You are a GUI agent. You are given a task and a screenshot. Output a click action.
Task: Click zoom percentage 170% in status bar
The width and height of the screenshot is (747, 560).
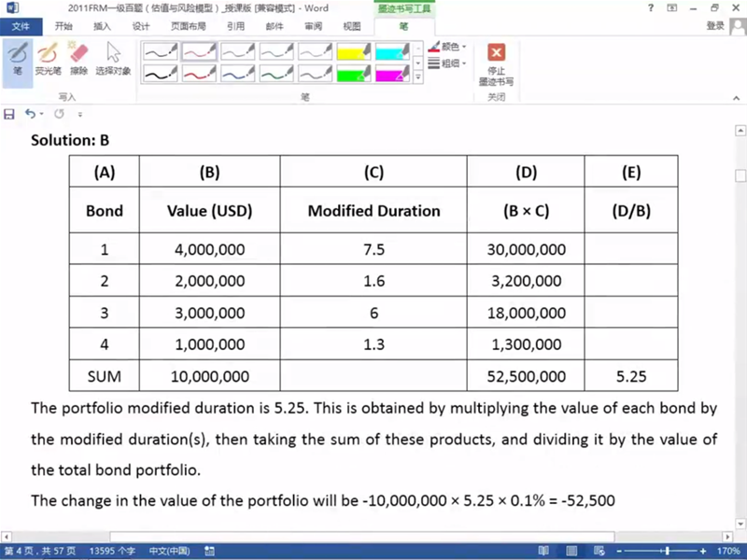[x=727, y=551]
